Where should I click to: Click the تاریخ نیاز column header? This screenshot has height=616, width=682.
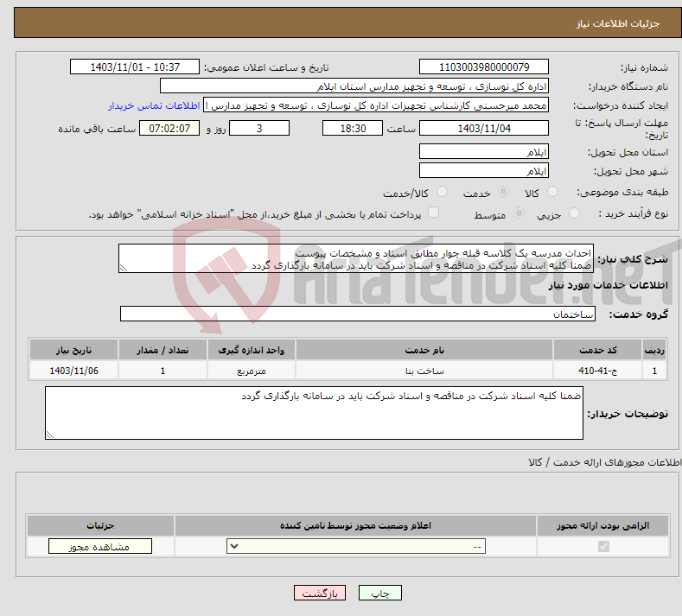tap(74, 350)
